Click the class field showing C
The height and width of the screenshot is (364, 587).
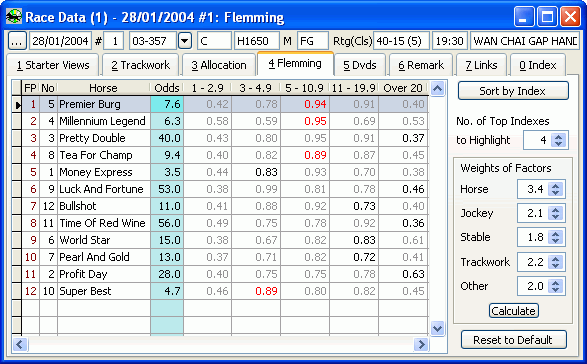coord(214,41)
